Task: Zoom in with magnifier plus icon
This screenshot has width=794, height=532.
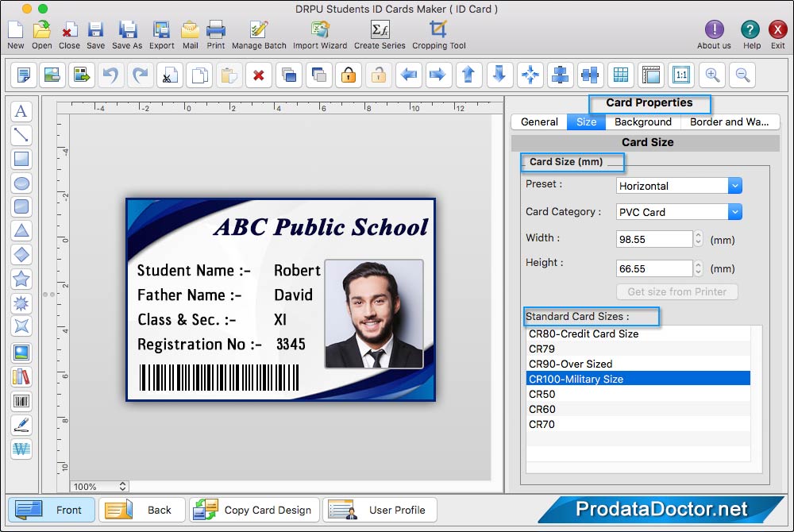Action: pyautogui.click(x=712, y=75)
